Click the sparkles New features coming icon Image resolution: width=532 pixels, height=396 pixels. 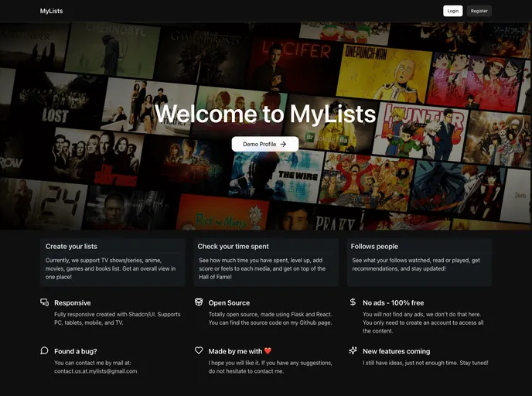coord(353,350)
